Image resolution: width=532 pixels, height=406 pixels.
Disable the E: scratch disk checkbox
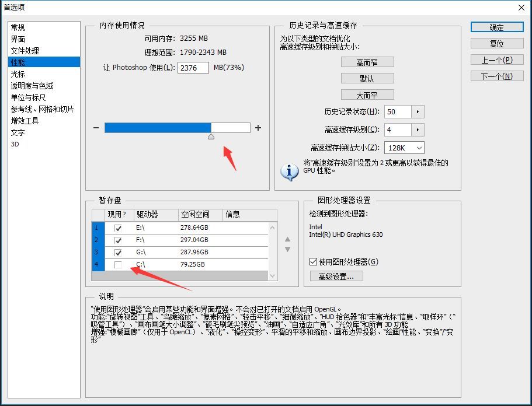tap(119, 228)
